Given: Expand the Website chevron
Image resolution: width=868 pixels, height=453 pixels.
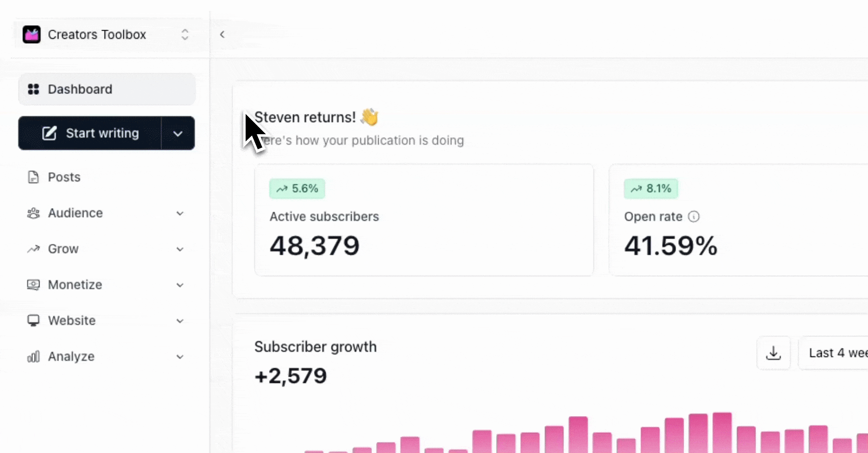Looking at the screenshot, I should tap(180, 321).
